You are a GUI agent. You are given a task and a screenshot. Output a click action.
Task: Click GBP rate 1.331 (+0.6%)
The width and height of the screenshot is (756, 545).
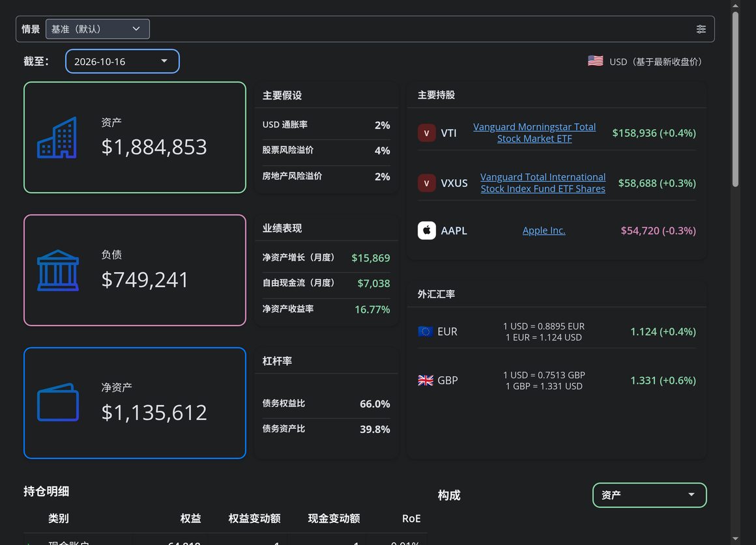(x=663, y=380)
